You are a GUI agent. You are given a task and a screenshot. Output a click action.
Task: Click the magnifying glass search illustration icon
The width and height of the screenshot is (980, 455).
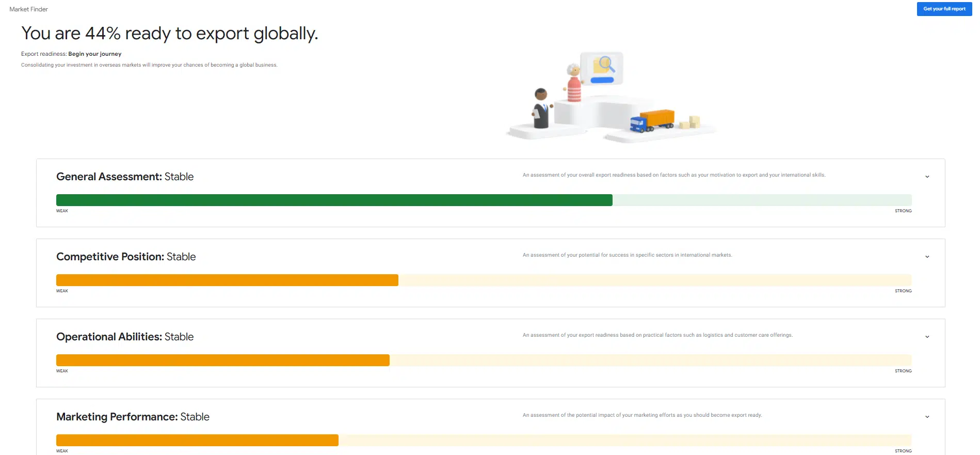click(605, 65)
